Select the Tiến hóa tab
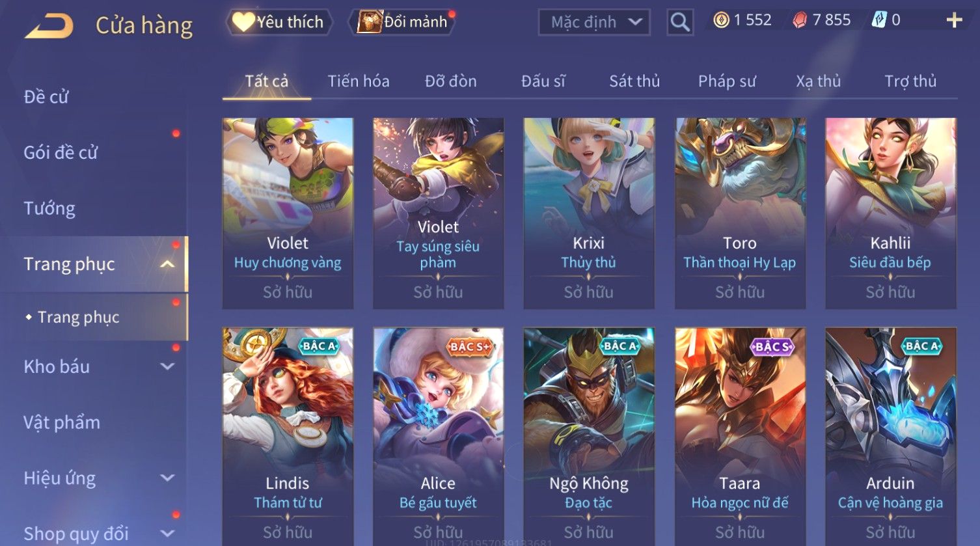The image size is (980, 546). pos(359,81)
